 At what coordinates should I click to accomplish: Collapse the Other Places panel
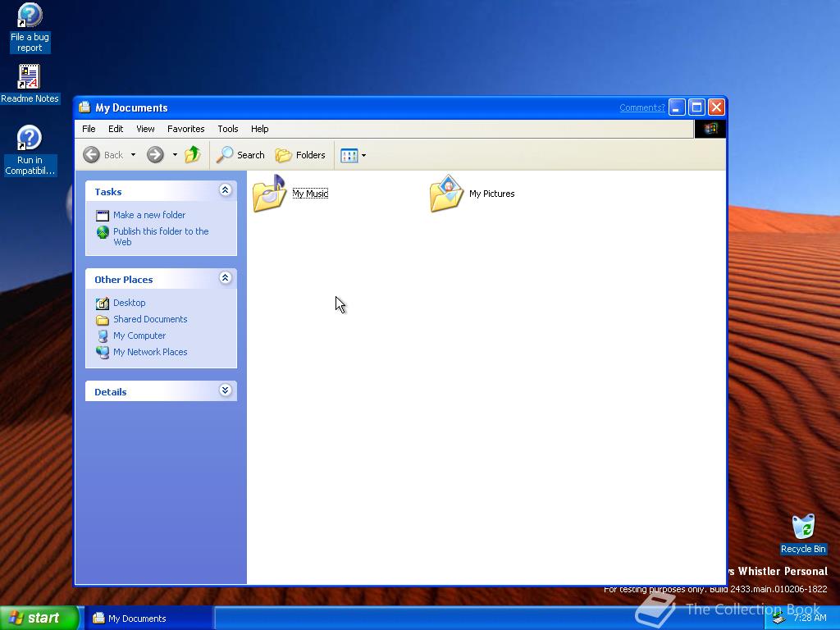[x=225, y=278]
